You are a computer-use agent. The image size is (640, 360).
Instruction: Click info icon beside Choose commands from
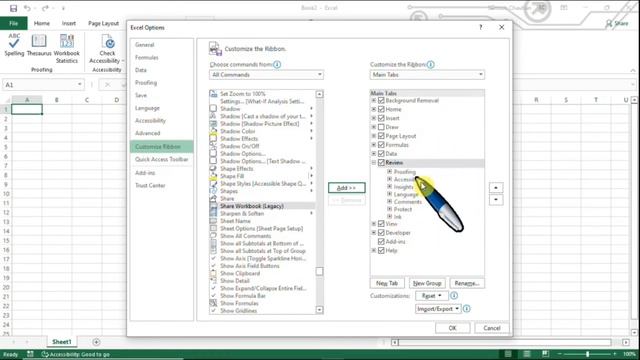(x=277, y=64)
